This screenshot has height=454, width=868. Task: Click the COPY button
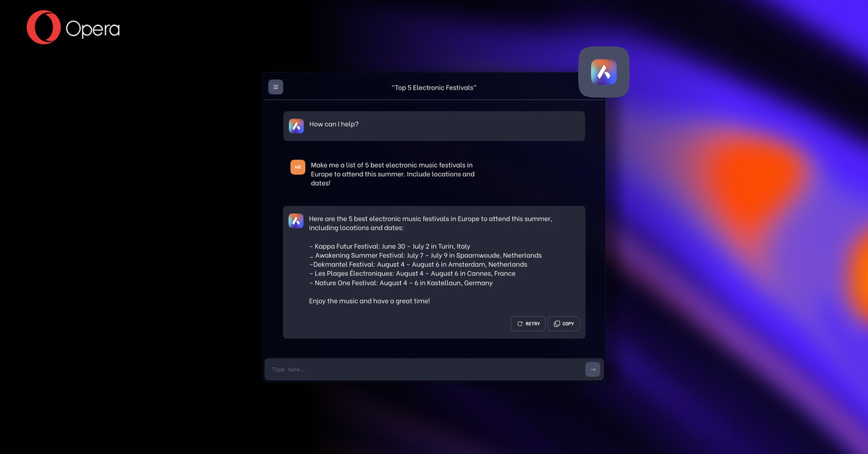pos(563,324)
